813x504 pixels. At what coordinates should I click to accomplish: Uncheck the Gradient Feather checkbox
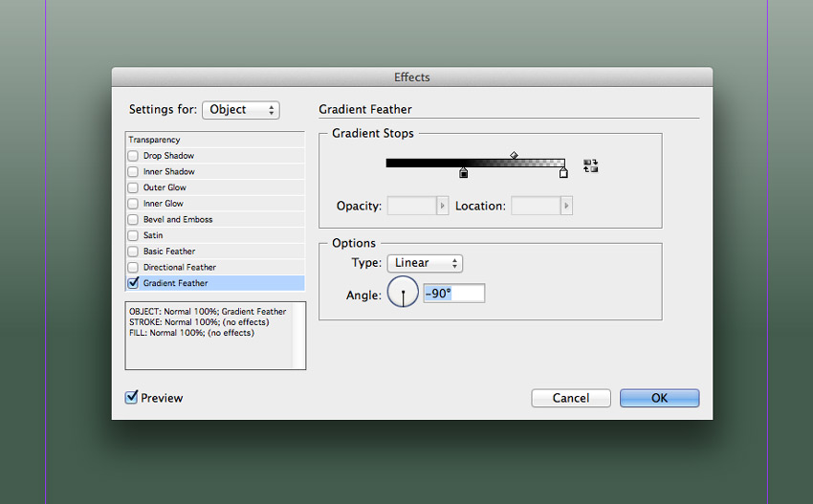coord(134,283)
